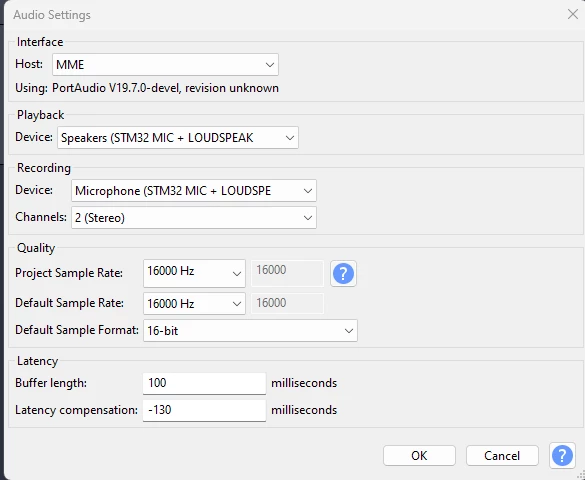The width and height of the screenshot is (585, 480).
Task: Click the Default Sample Format label
Action: point(76,330)
